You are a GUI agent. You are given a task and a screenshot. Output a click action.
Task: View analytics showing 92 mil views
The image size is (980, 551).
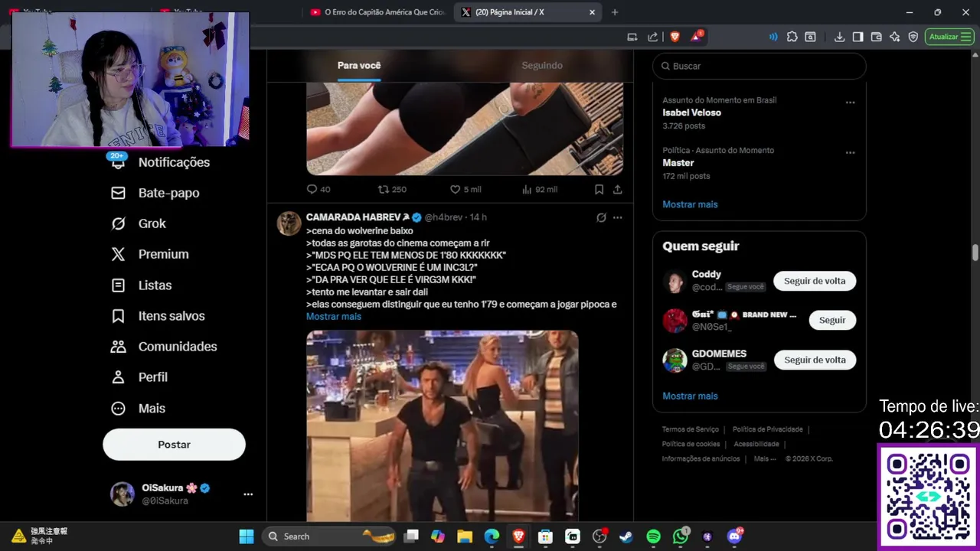click(x=540, y=189)
